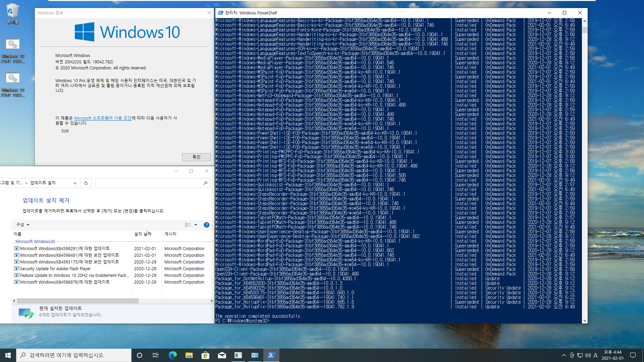
Task: Click the 확인 button in winver dialog
Action: click(196, 157)
